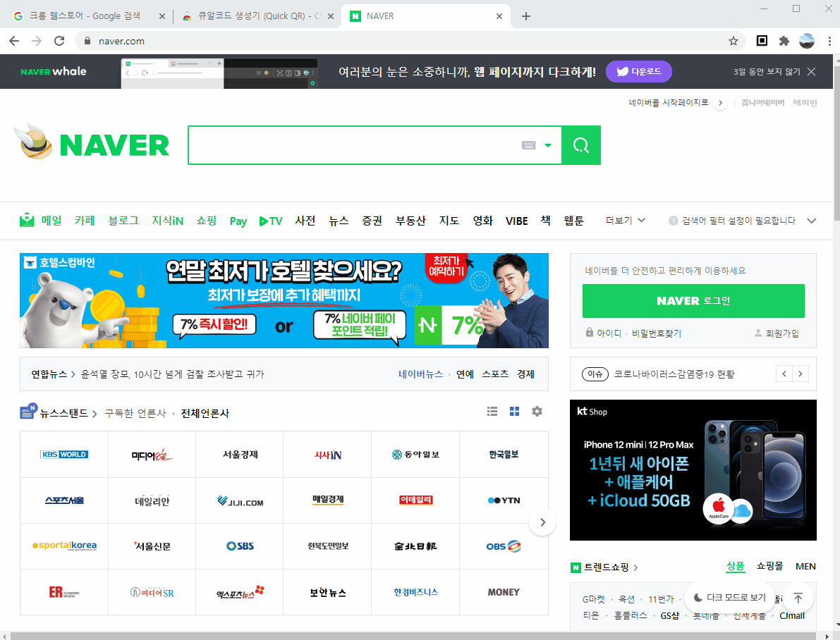Viewport: 840px width, 640px height.
Task: Bookmark this page with star icon
Action: pyautogui.click(x=734, y=42)
